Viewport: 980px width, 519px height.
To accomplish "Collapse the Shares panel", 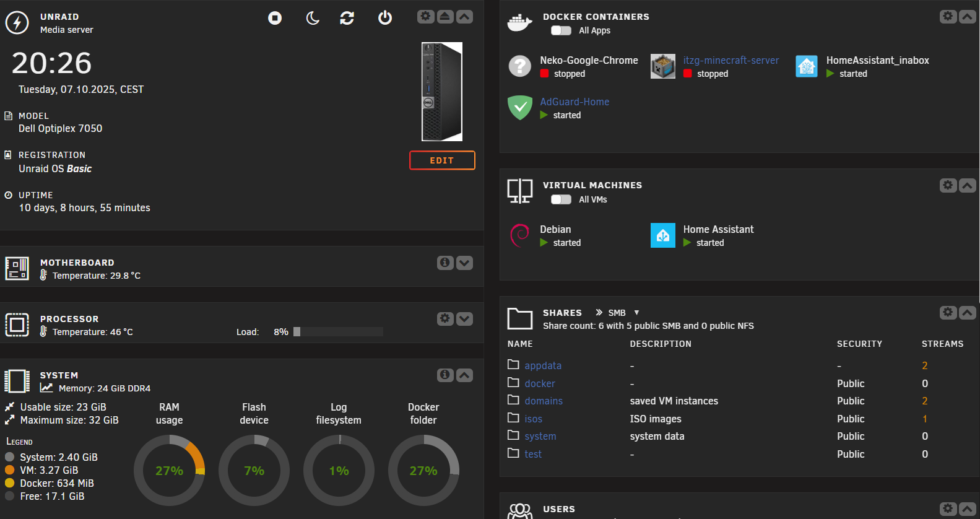I will pos(967,313).
